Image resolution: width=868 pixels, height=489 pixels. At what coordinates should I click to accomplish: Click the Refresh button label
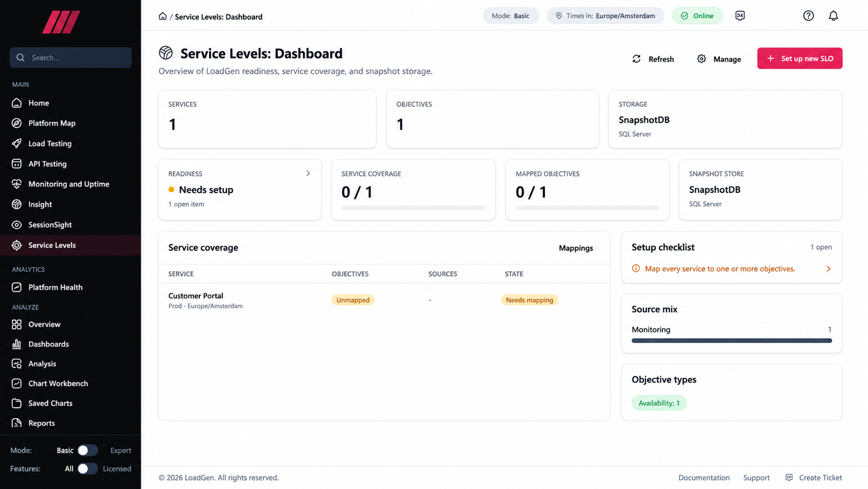[x=661, y=59]
